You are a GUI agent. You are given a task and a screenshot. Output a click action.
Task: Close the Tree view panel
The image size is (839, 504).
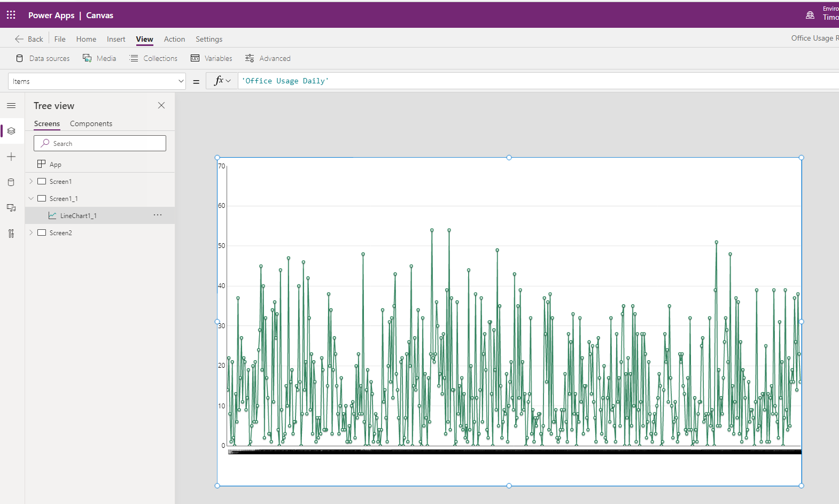pyautogui.click(x=161, y=105)
